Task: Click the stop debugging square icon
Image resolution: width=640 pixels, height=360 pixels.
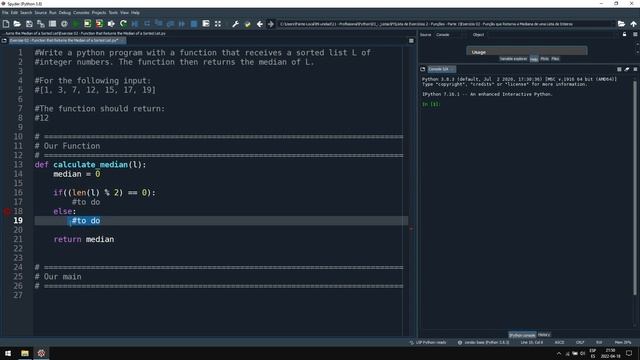Action: point(194,24)
